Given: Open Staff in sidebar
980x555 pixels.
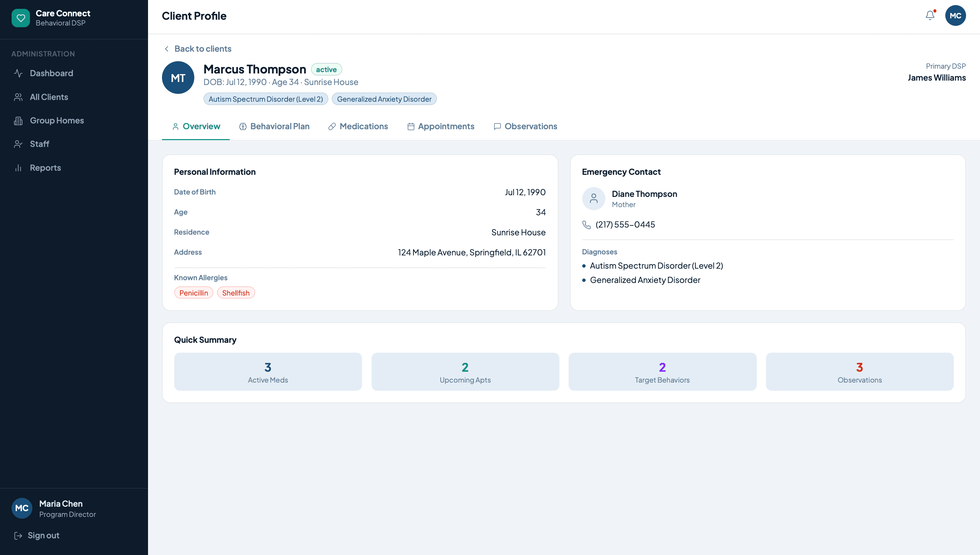Looking at the screenshot, I should (74, 144).
